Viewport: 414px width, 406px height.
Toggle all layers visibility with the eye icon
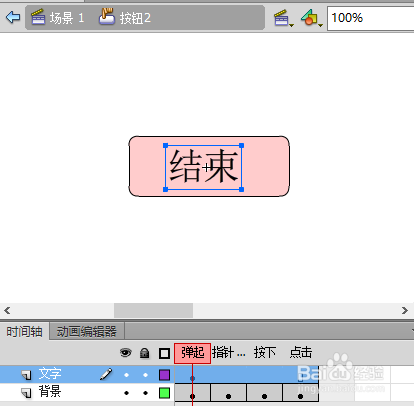click(126, 353)
